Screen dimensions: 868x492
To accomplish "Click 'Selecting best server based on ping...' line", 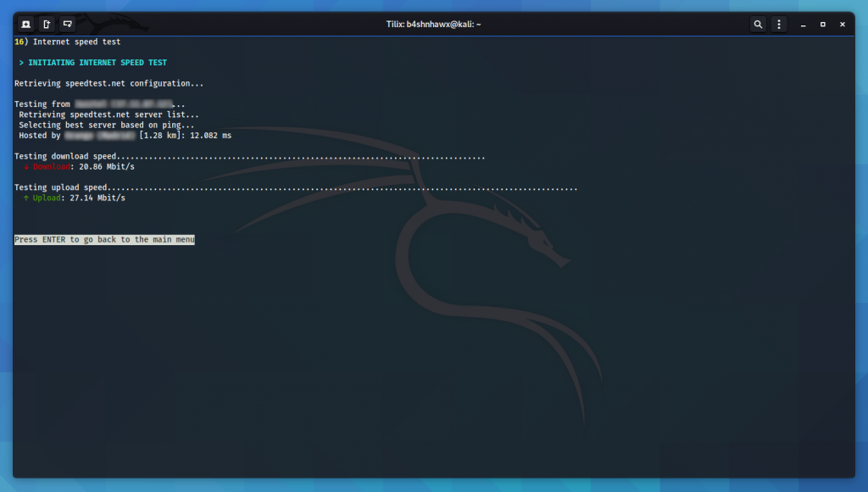I will [106, 126].
